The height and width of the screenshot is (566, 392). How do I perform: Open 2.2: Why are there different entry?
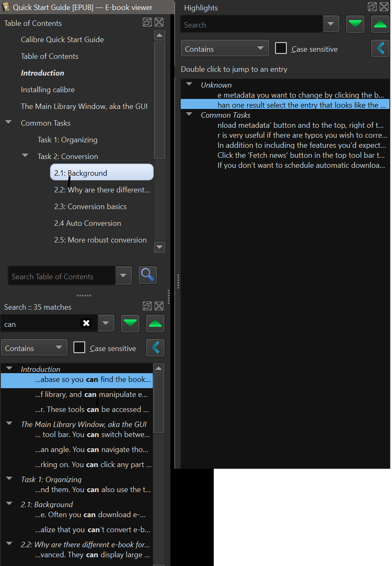[x=102, y=190]
